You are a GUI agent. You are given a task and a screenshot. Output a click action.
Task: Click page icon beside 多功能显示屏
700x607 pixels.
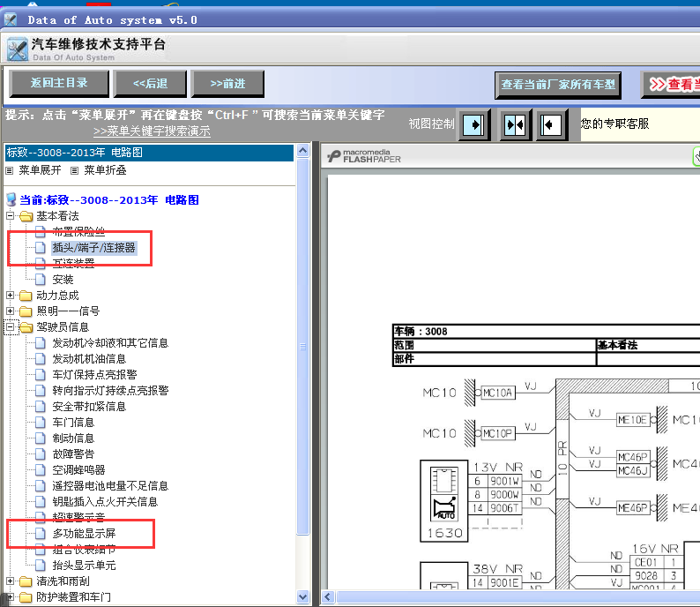point(41,534)
